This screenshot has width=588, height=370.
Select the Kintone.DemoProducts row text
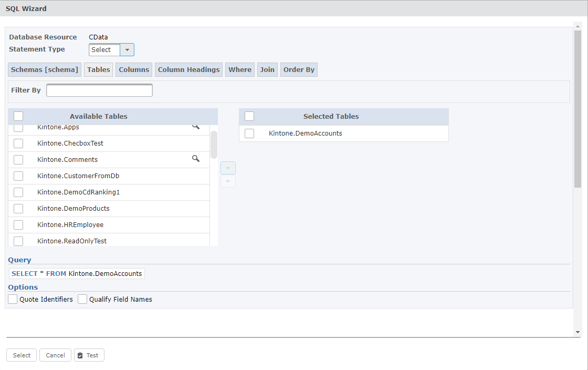[x=73, y=209]
